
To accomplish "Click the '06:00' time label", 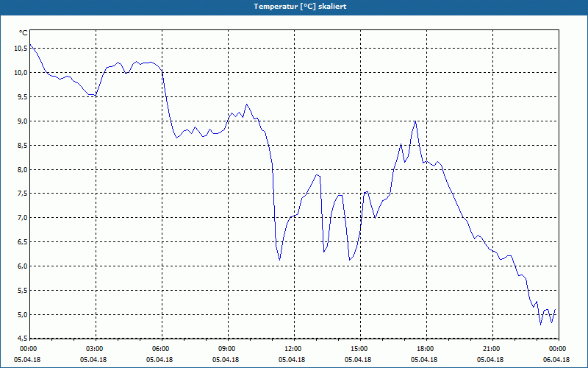I will point(162,349).
